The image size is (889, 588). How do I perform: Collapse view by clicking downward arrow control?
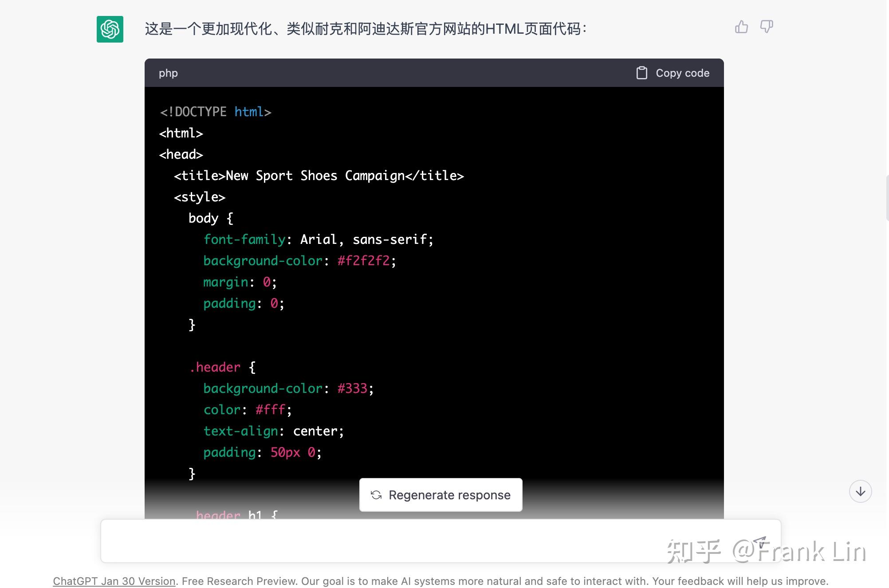[860, 491]
